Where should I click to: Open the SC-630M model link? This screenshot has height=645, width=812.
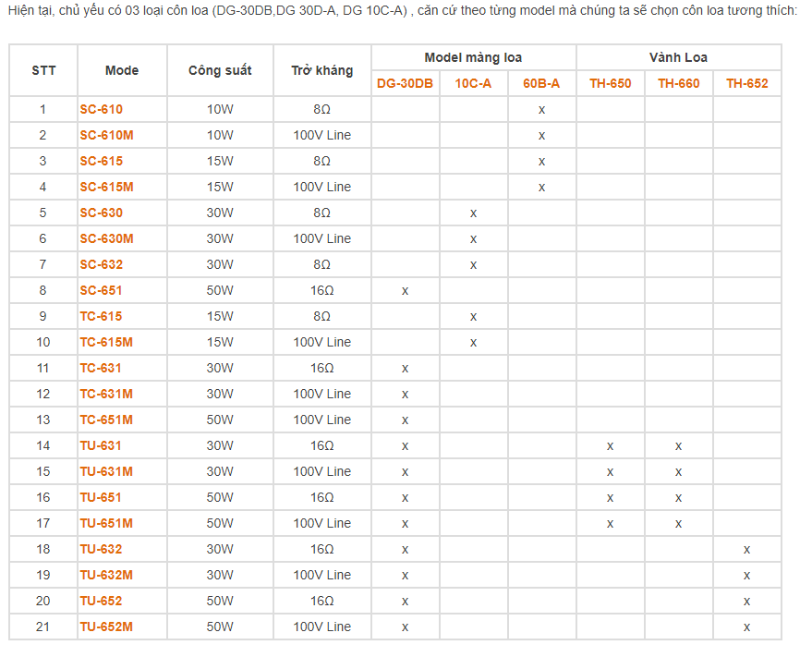(x=106, y=238)
